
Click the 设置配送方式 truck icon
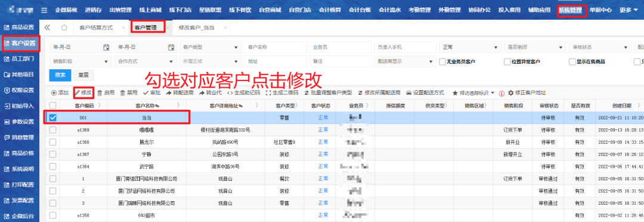408,93
